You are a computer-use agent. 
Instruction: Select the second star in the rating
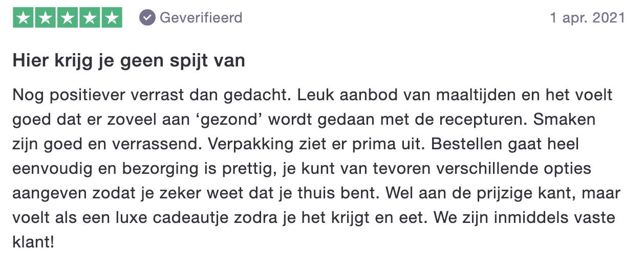pyautogui.click(x=45, y=18)
